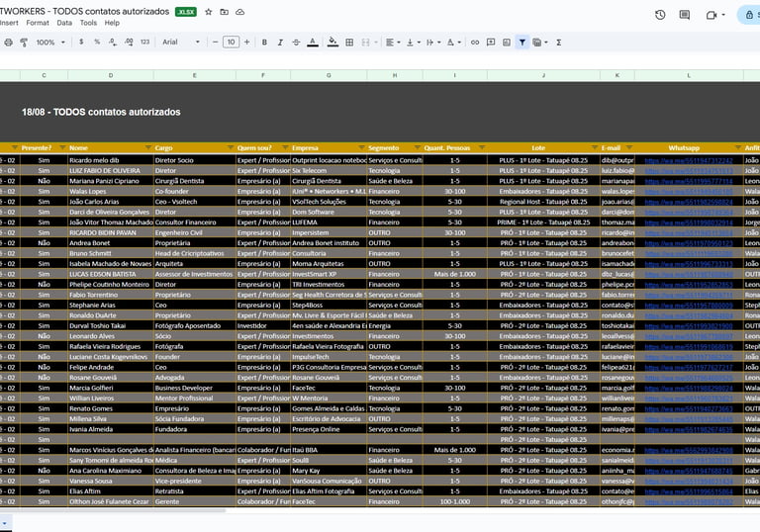
Task: Click the font size input field
Action: click(231, 43)
